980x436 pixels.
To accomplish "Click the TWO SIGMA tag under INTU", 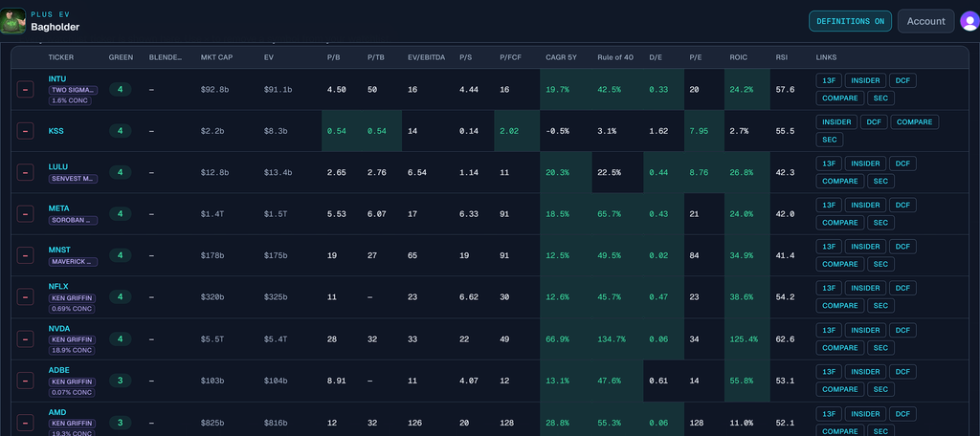I will click(x=73, y=90).
